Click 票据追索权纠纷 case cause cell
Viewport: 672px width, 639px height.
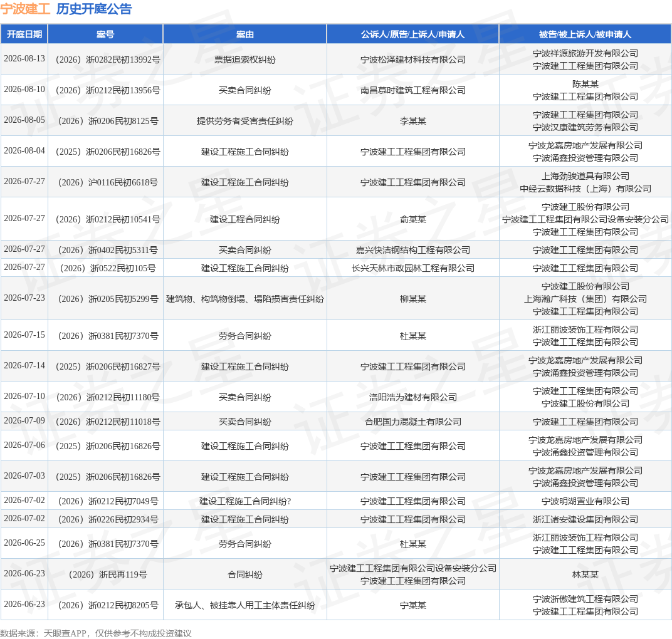(244, 60)
